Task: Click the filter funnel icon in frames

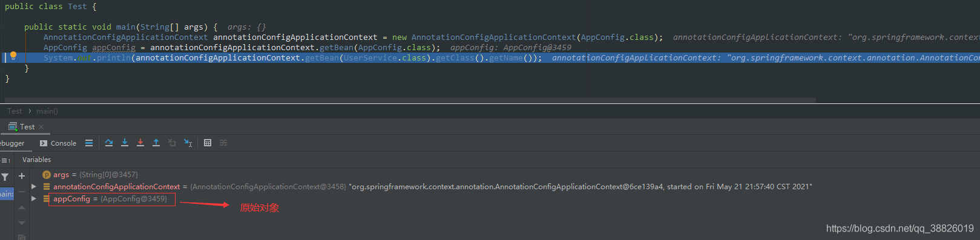Action: click(x=5, y=177)
